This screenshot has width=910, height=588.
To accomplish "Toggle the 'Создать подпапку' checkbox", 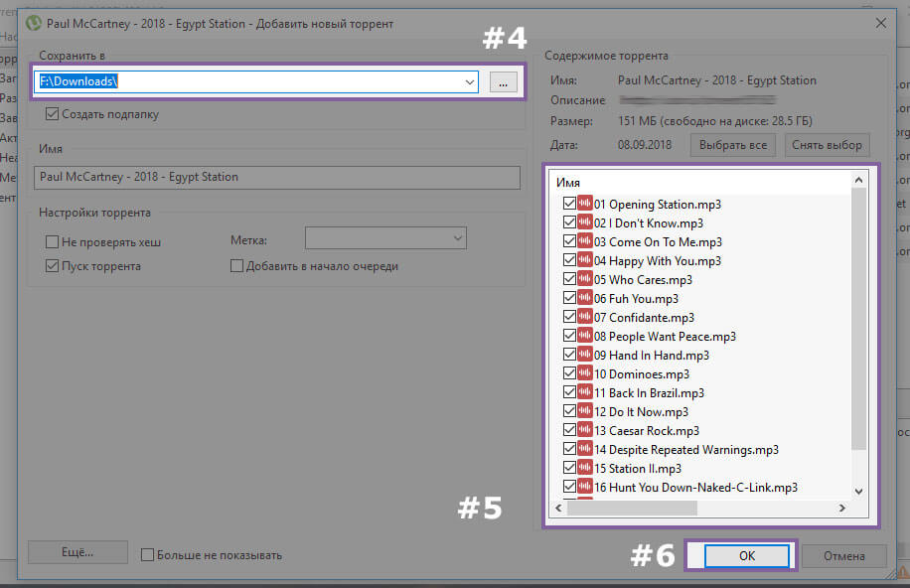I will click(x=53, y=114).
